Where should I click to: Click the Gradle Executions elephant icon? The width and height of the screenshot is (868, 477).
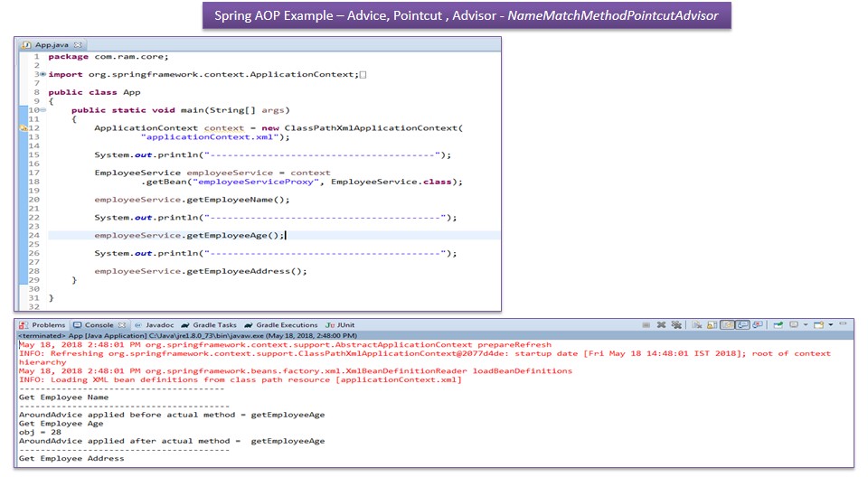pos(249,325)
